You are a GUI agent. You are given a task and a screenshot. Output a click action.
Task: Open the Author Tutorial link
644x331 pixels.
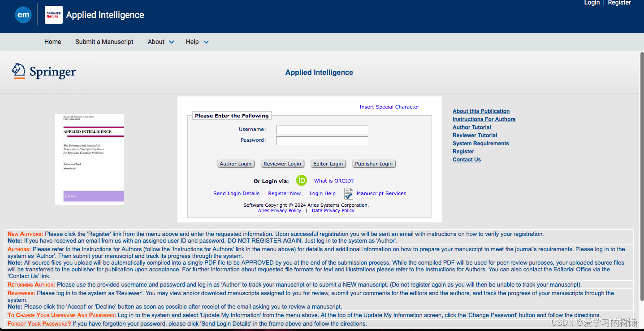point(472,127)
